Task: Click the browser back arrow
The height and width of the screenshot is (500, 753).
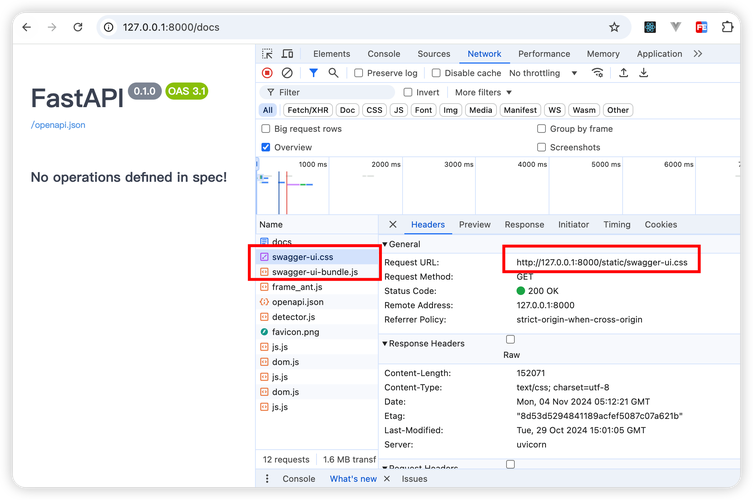Action: point(27,27)
